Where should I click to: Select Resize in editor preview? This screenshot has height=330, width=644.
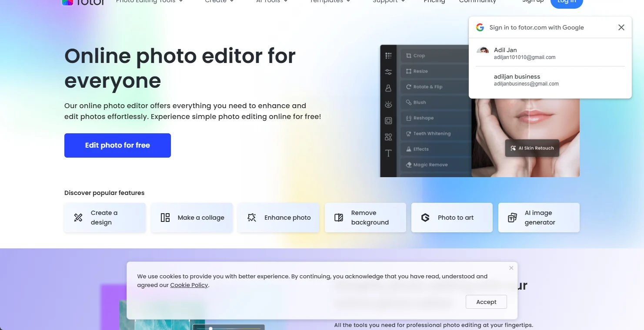click(435, 71)
